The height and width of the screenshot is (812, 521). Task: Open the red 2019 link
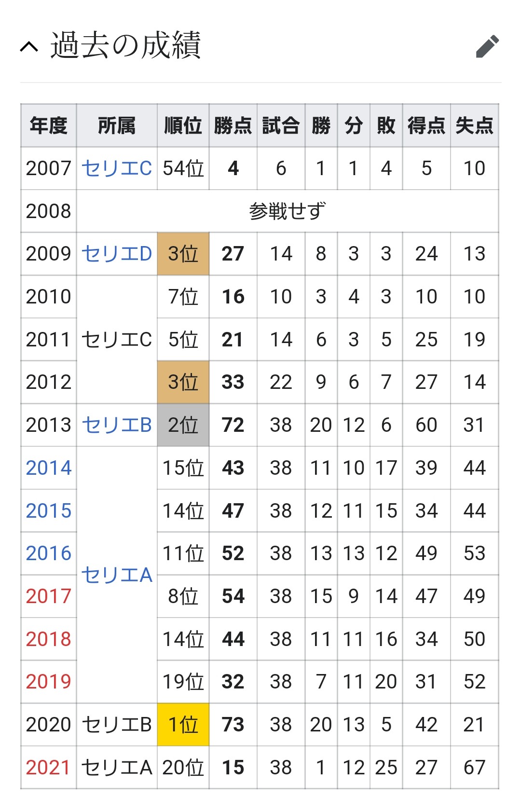pyautogui.click(x=49, y=682)
